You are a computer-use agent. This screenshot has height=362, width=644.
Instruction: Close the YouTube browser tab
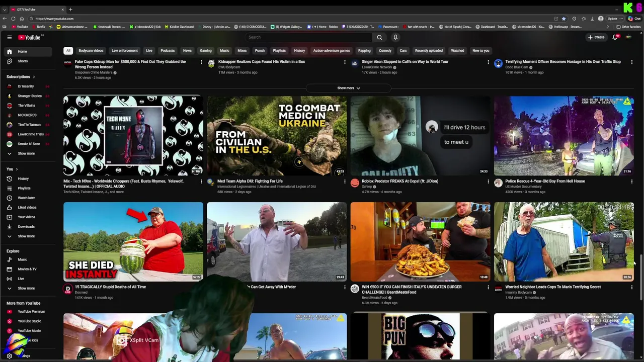pyautogui.click(x=62, y=10)
